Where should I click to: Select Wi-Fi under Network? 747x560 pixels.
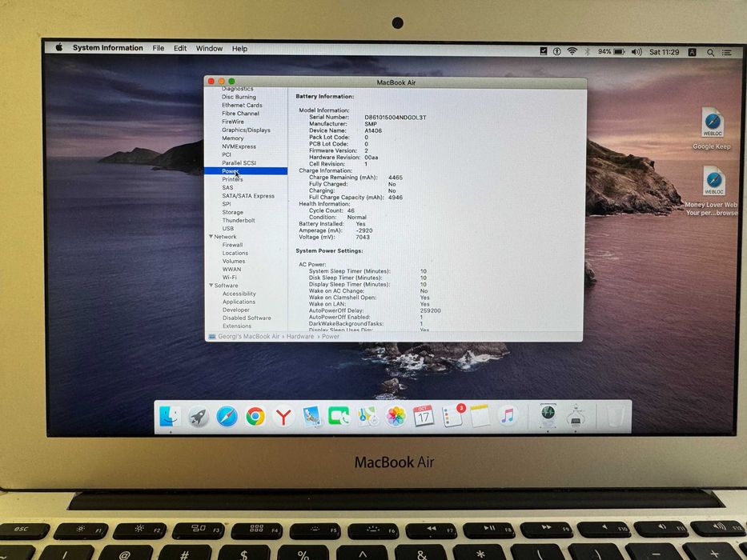click(229, 277)
